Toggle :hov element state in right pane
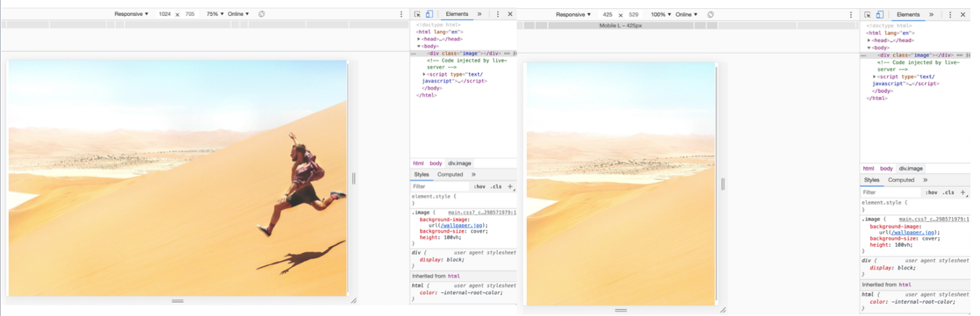 pos(931,192)
